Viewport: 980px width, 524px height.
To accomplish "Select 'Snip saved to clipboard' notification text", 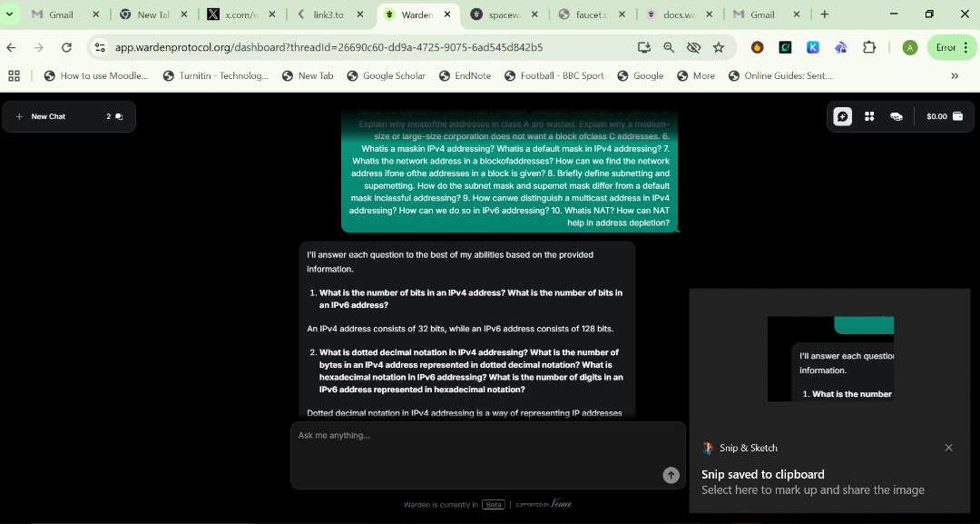I will [x=762, y=474].
